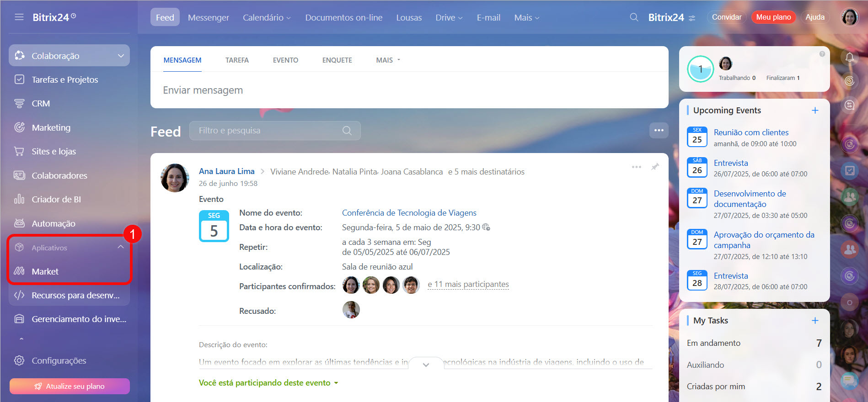Add a new task in My Tasks
868x402 pixels.
(x=814, y=321)
